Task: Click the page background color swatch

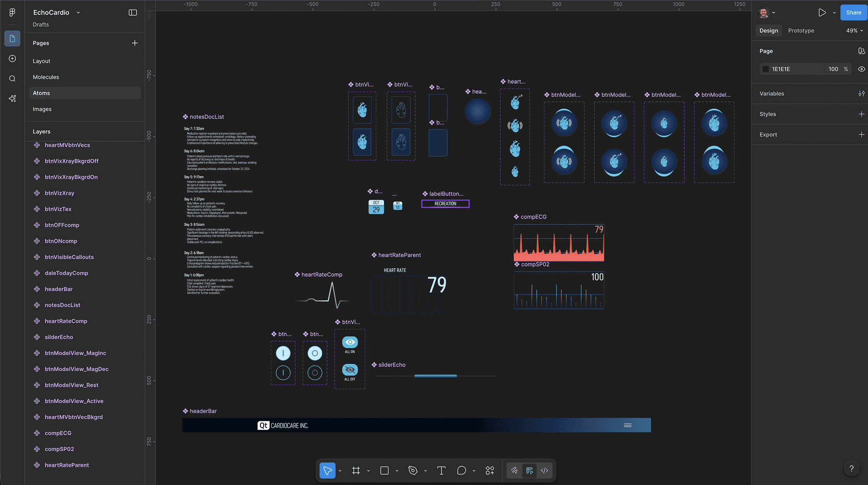Action: click(765, 69)
